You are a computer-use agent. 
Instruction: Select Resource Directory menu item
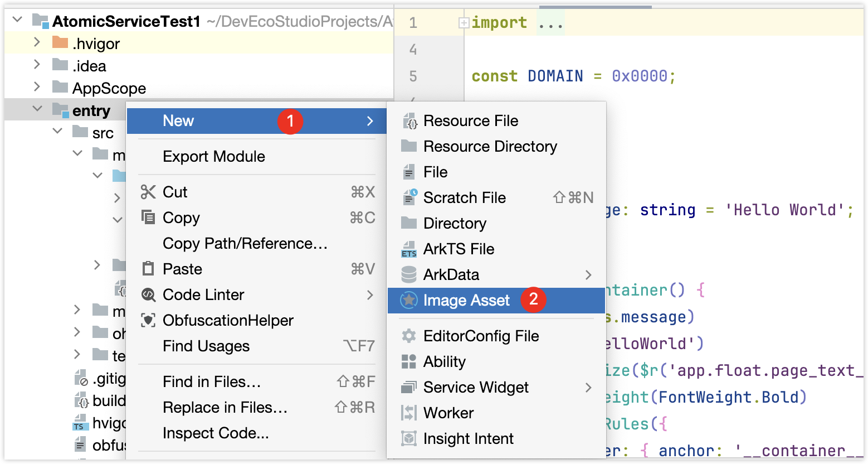496,146
